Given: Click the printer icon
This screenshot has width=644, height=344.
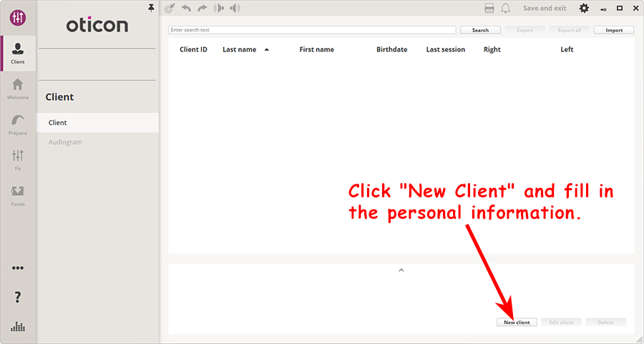Looking at the screenshot, I should (x=489, y=9).
